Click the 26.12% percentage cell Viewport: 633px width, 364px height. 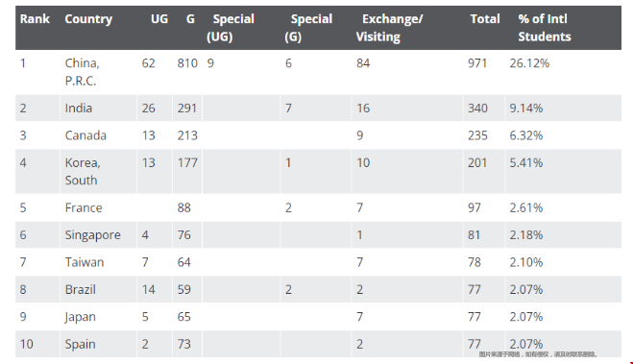(529, 63)
